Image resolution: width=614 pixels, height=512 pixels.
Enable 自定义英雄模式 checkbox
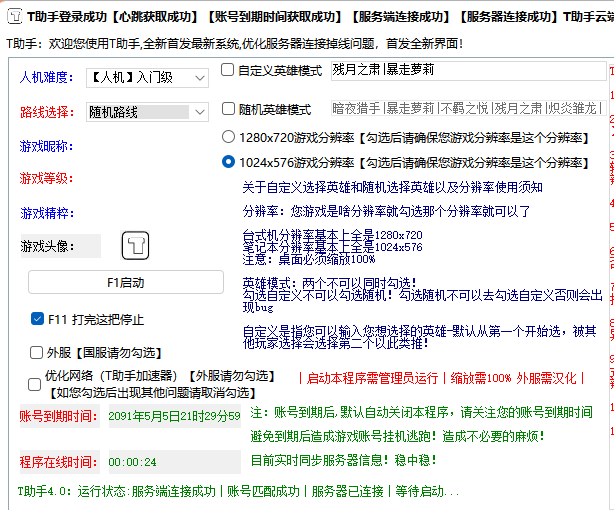pos(228,70)
